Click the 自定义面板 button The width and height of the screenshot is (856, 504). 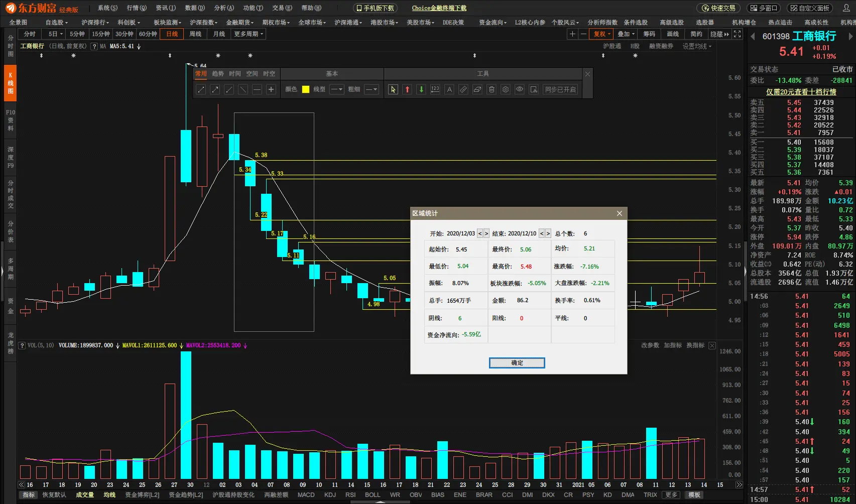[810, 8]
